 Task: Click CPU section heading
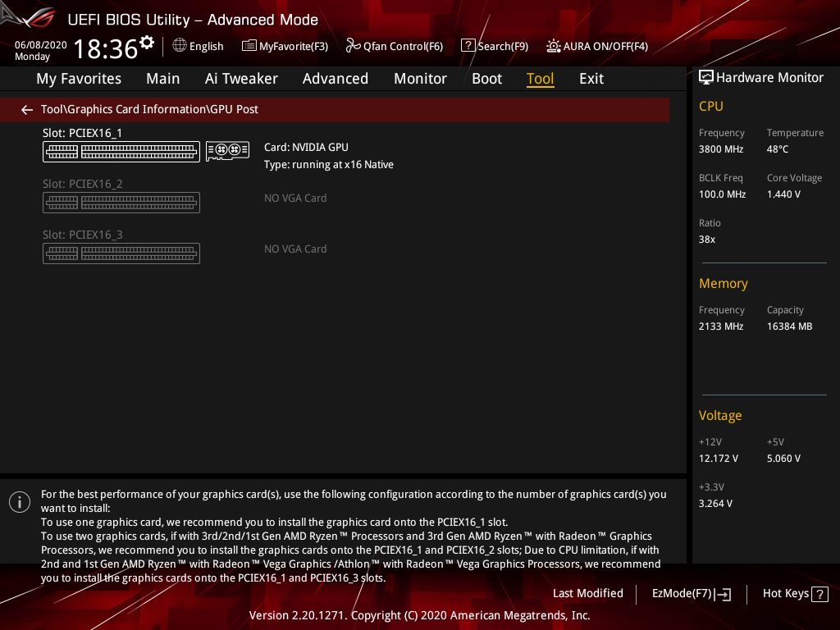711,106
